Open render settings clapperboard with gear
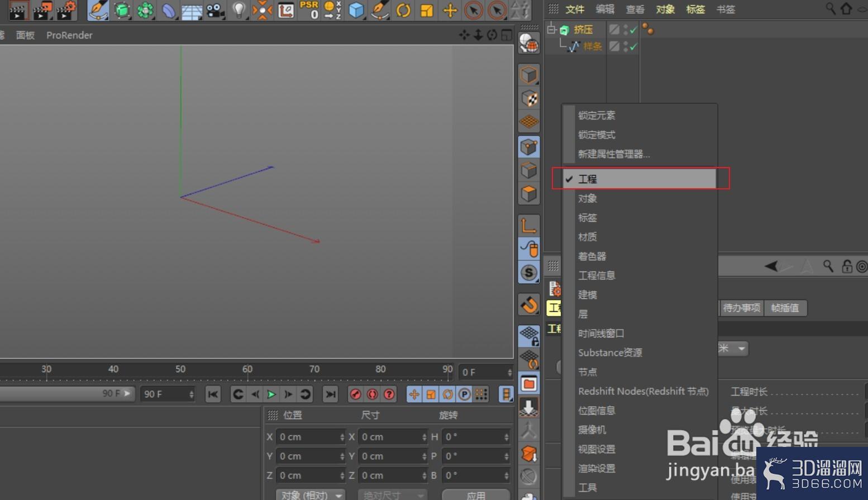Image resolution: width=868 pixels, height=500 pixels. (66, 9)
